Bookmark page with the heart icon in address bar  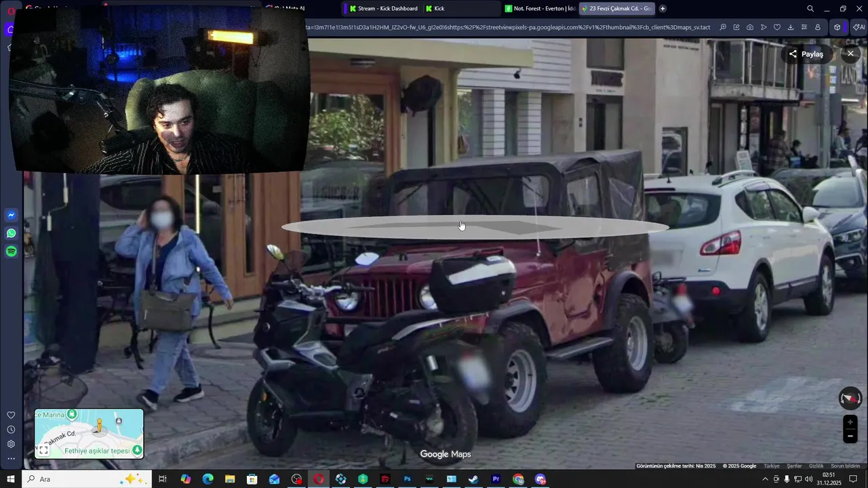pyautogui.click(x=777, y=27)
